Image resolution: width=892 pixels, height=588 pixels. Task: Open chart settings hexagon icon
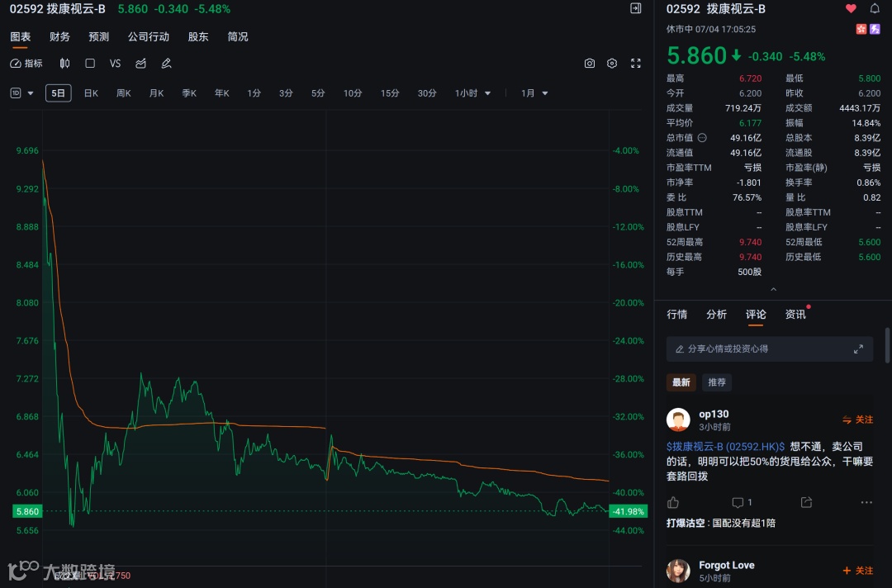tap(611, 63)
